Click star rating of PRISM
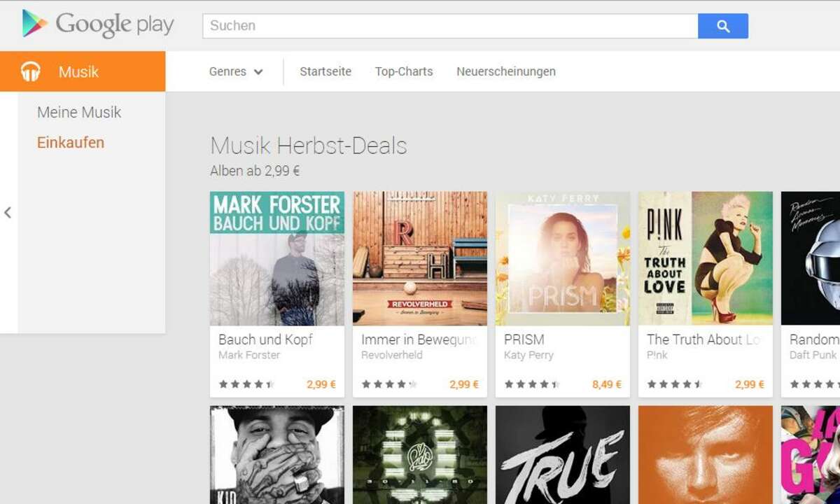The image size is (840, 504). pos(532,384)
